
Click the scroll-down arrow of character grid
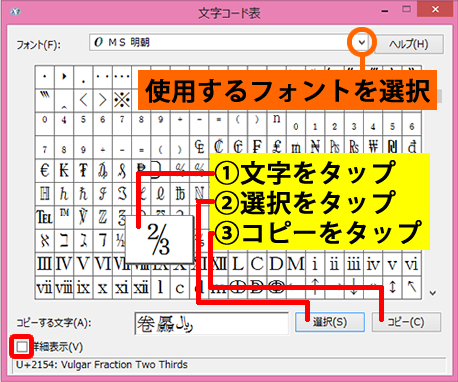pyautogui.click(x=433, y=293)
